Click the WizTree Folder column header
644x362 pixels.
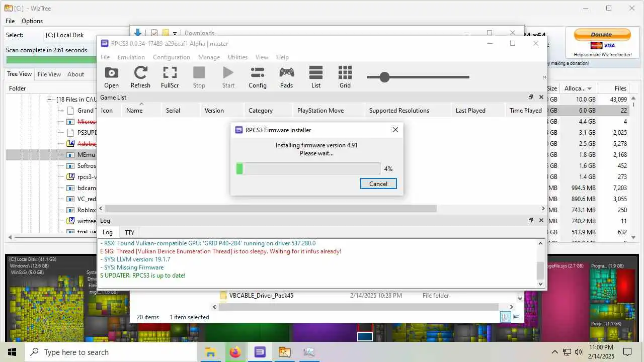(x=18, y=88)
